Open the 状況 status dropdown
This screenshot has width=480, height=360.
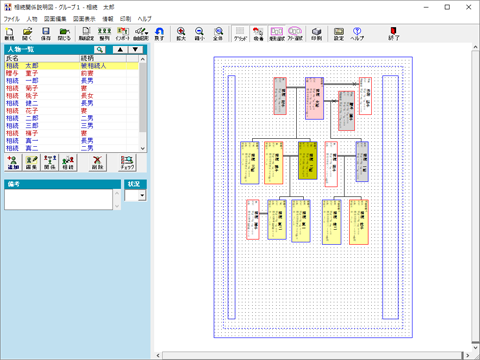142,195
